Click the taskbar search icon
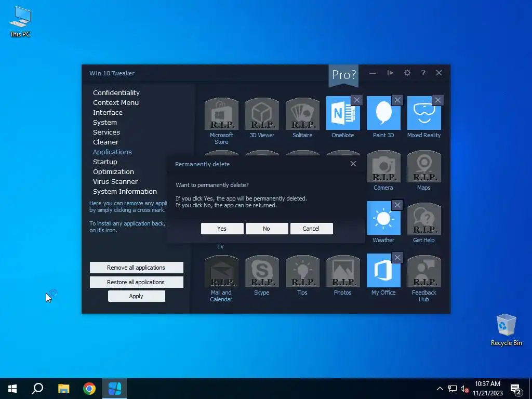The image size is (532, 399). (37, 389)
